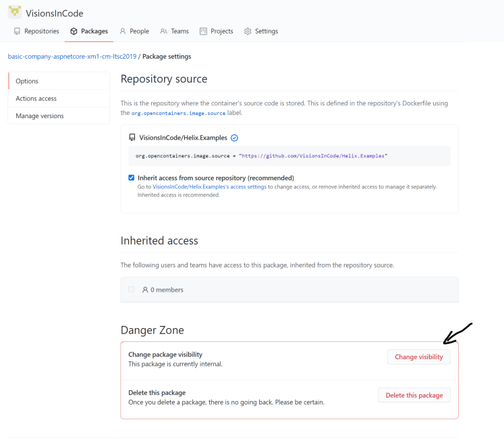Tick the select-all members checkbox

point(132,290)
